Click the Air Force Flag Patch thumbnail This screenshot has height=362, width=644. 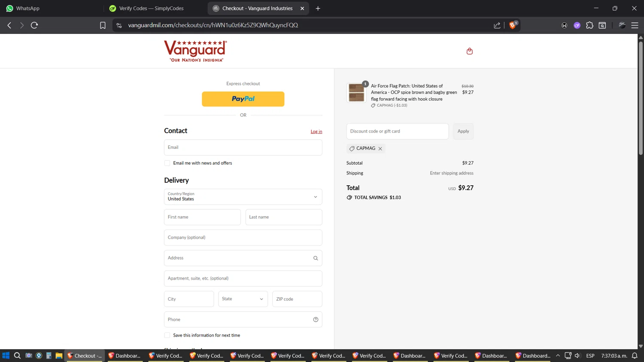coord(356,93)
